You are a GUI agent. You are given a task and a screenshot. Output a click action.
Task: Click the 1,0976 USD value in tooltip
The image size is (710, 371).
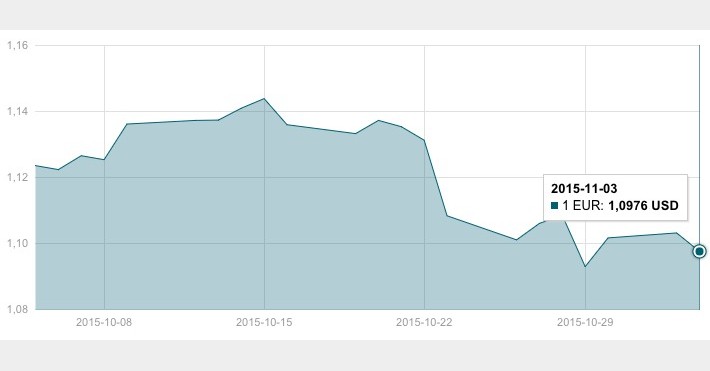pyautogui.click(x=643, y=206)
